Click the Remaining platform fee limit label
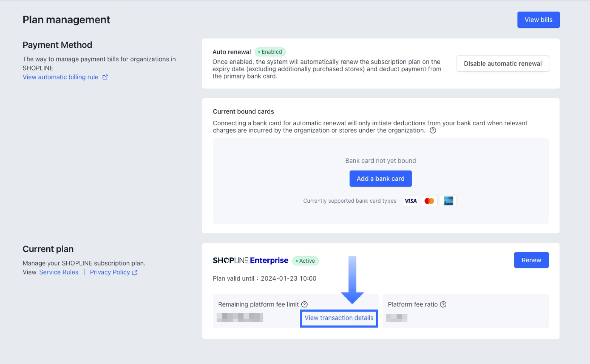This screenshot has width=590, height=364. tap(258, 304)
